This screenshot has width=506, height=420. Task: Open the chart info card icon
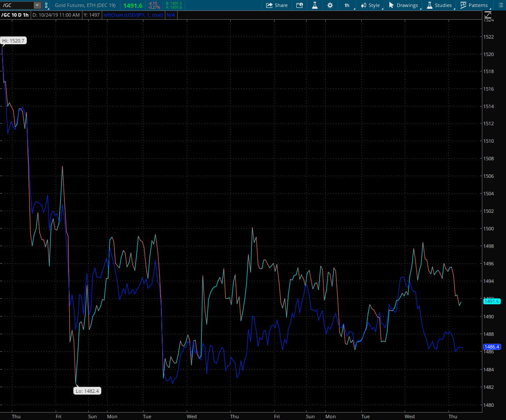click(299, 5)
